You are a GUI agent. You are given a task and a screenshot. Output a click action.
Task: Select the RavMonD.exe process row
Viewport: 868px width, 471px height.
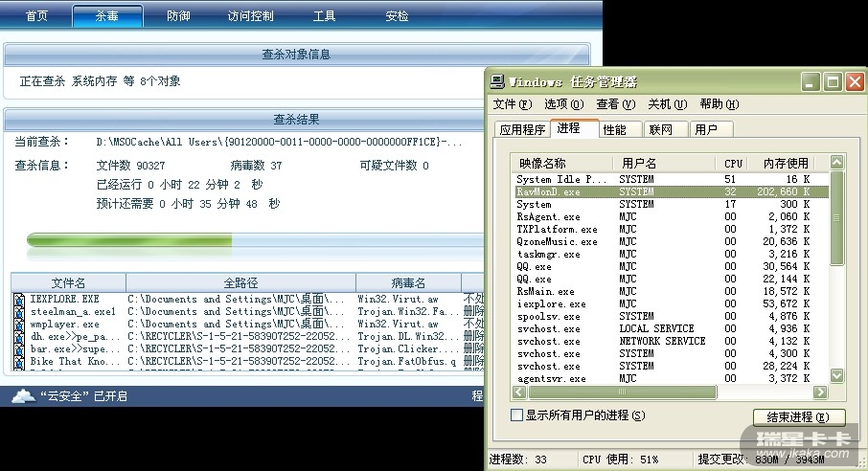click(671, 191)
